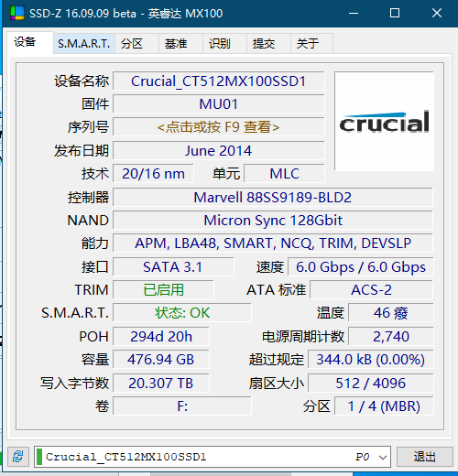
Task: Close the SSD-Z window
Action: [437, 13]
